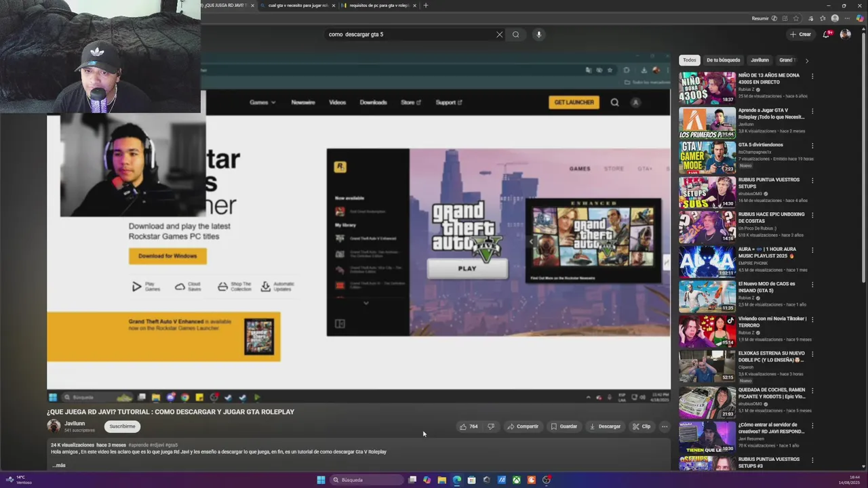This screenshot has height=488, width=868.
Task: Click the #rdjavi hashtag in description
Action: (x=156, y=445)
